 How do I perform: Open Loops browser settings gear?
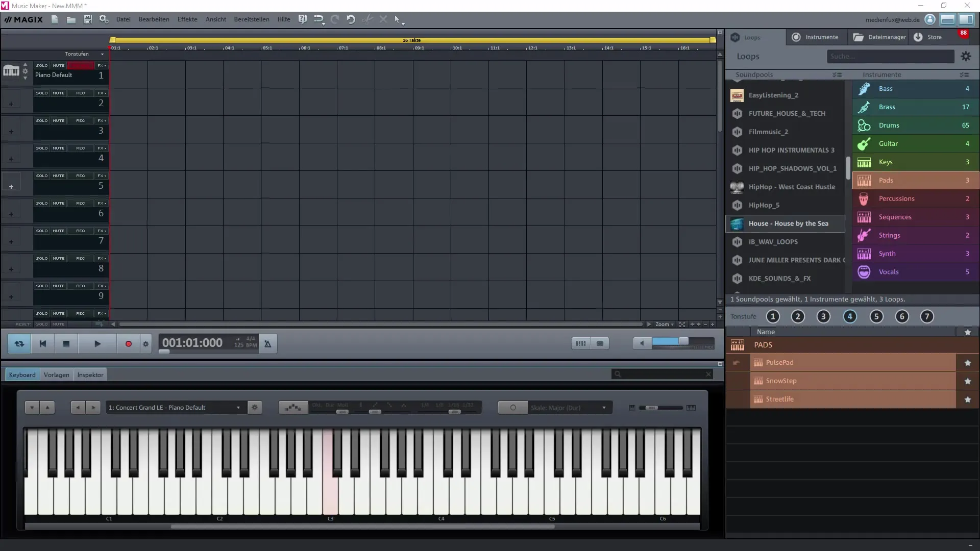click(x=966, y=56)
